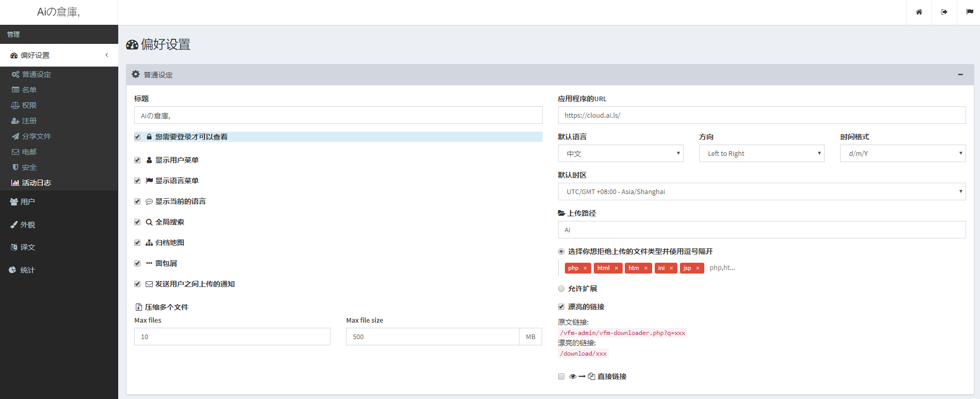Viewport: 980px width, 399px height.
Task: Click the home icon in top bar
Action: 919,12
